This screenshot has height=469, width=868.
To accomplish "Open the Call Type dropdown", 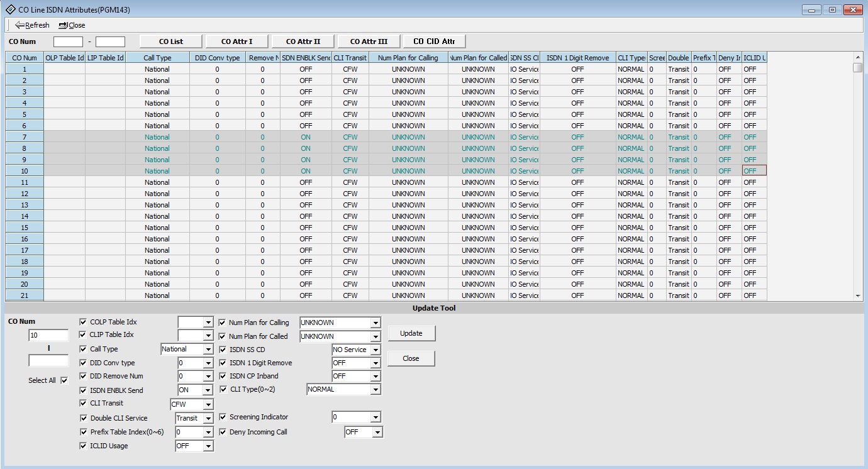I will [208, 350].
